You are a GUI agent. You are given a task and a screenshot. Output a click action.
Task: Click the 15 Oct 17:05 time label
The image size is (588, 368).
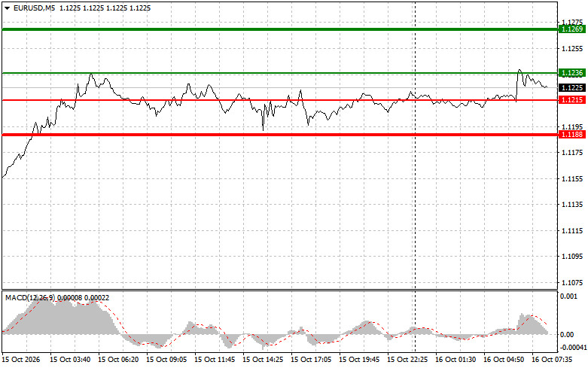point(311,360)
